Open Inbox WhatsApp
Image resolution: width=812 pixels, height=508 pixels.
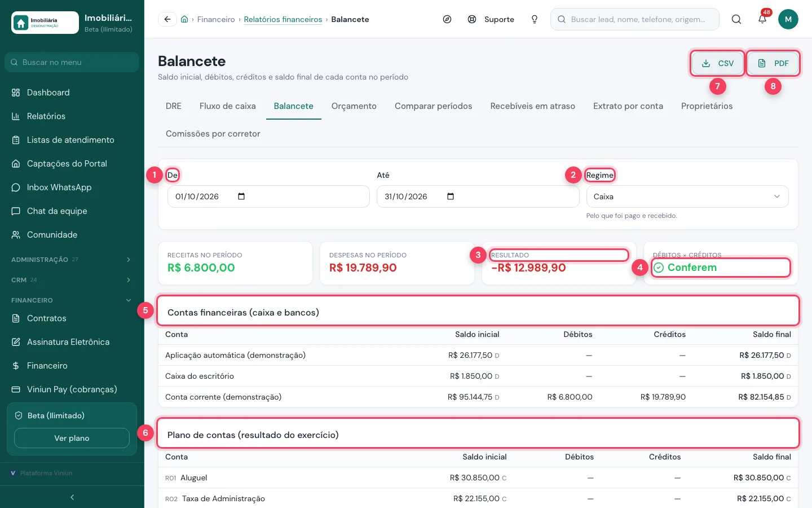tap(72, 187)
